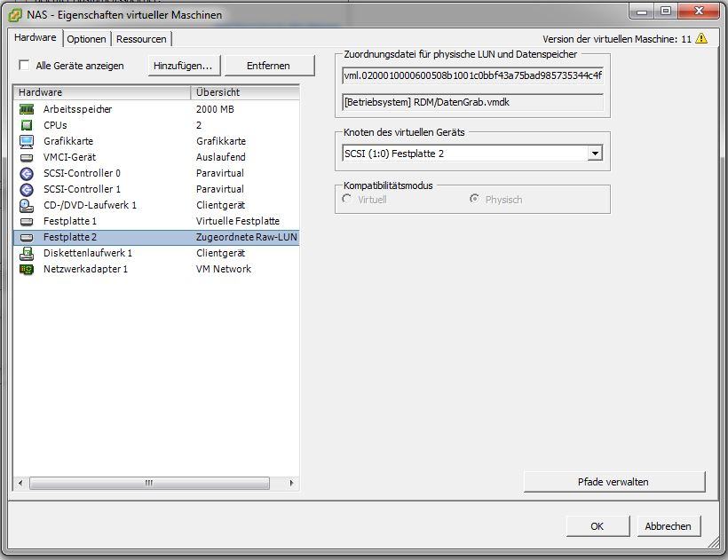Click the Virtuelle Festplatte summary text
The width and height of the screenshot is (728, 560).
[x=238, y=221]
